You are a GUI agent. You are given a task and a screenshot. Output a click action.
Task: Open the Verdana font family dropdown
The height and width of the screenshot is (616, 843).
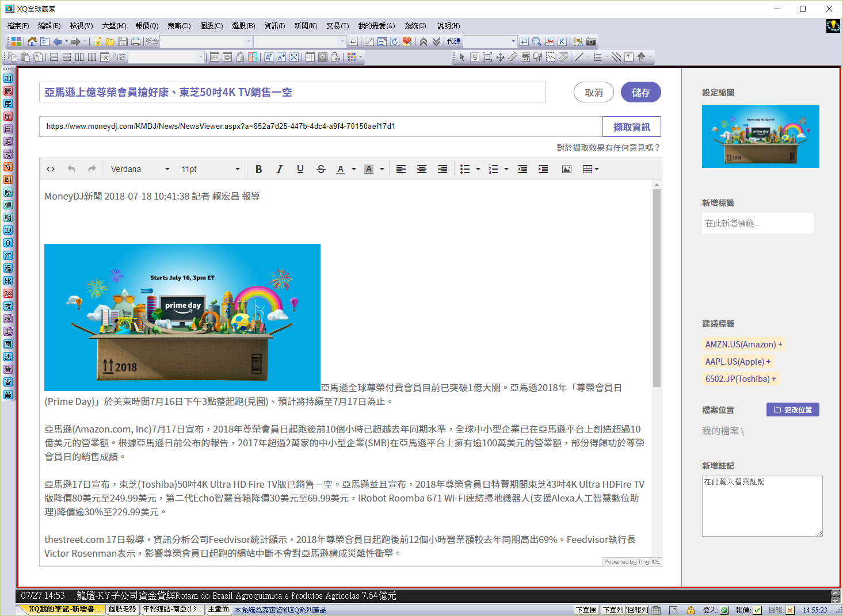click(140, 169)
